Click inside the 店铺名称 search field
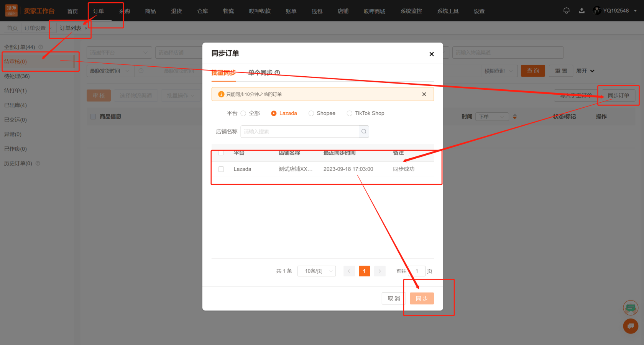Image resolution: width=644 pixels, height=345 pixels. pos(300,131)
